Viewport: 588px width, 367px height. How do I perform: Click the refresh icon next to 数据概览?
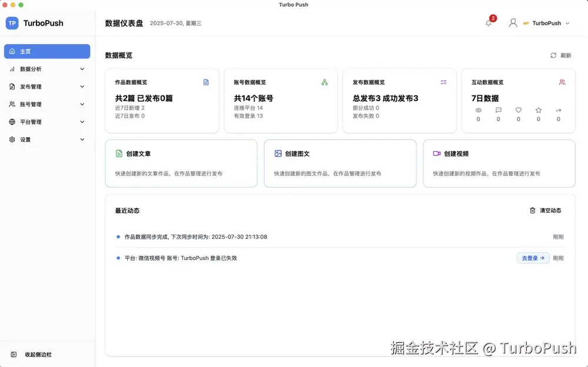[553, 55]
